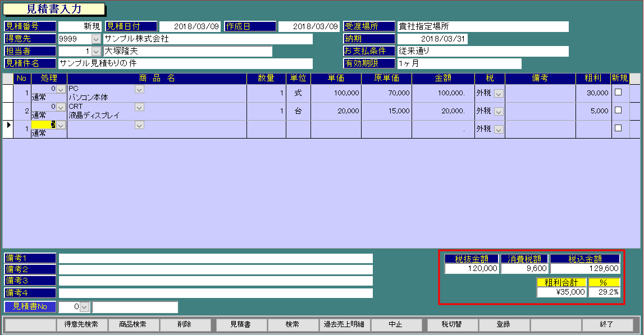Viewport: 644px width, 335px height.
Task: Tick the 新規 checkbox in the CRT row
Action: coord(618,111)
